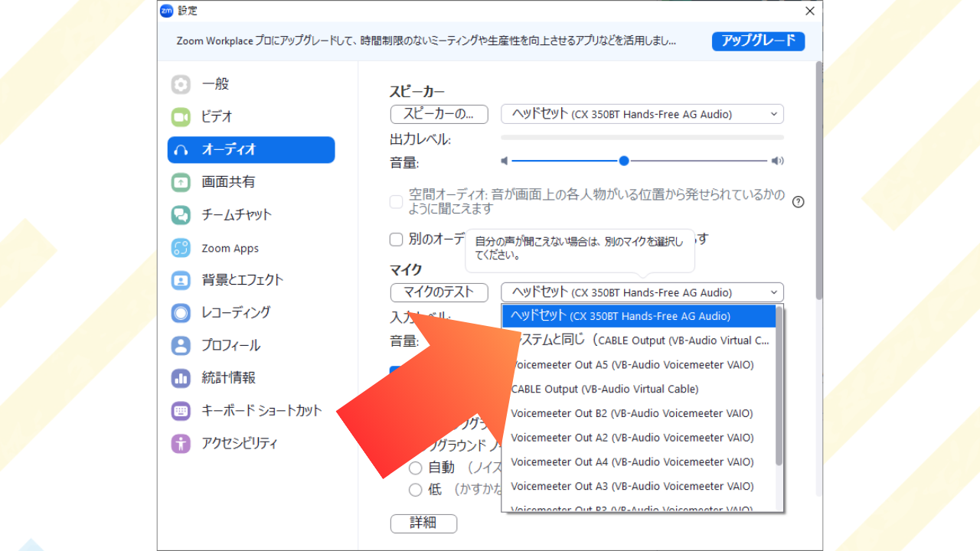Screen dimensions: 980x551
Task: Choose Voicemeeter Out A2 microphone
Action: pyautogui.click(x=639, y=438)
